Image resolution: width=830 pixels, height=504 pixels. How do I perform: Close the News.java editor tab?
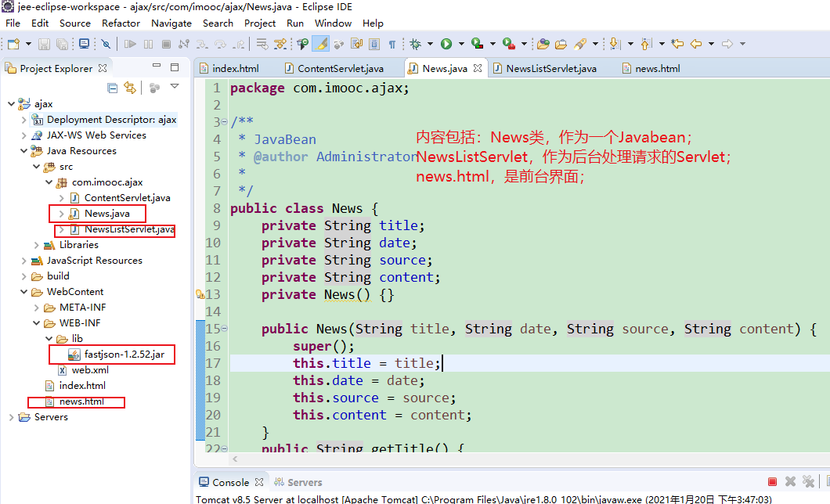[x=478, y=68]
